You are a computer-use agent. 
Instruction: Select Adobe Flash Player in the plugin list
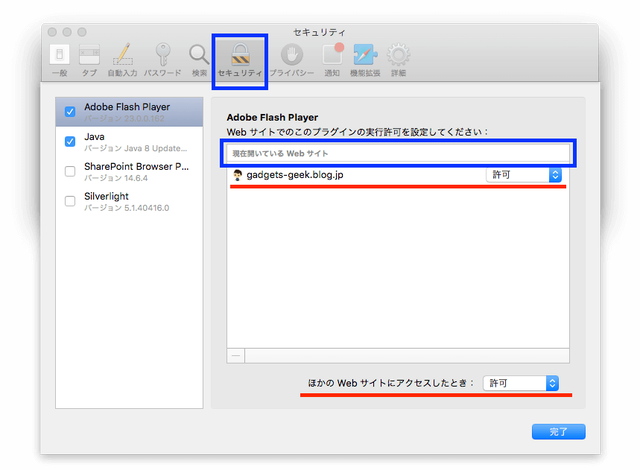(129, 112)
